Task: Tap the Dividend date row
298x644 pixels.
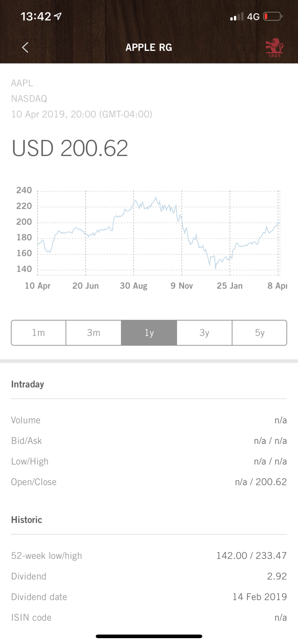Action: 149,597
